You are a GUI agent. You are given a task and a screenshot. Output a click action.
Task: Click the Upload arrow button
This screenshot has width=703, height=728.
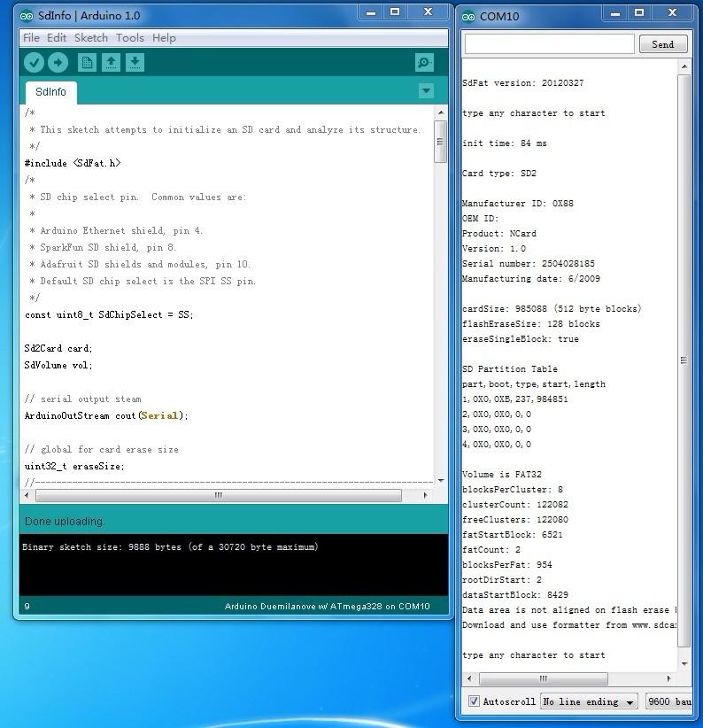(58, 62)
